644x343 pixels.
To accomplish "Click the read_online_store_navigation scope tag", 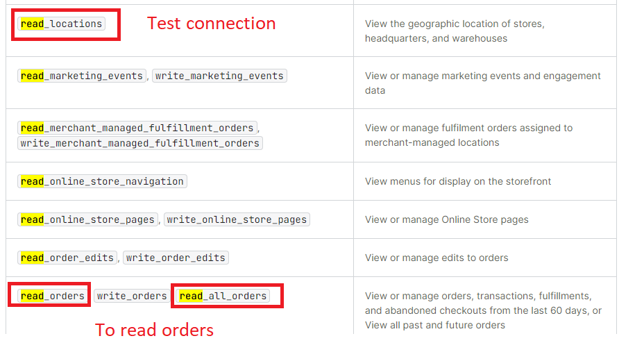I will 102,181.
